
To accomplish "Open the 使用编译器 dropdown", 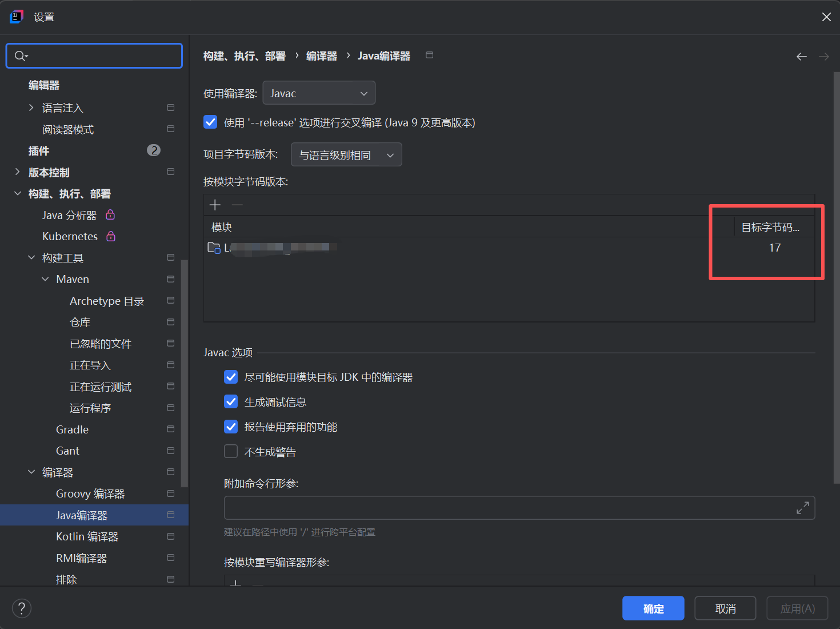I will click(319, 93).
